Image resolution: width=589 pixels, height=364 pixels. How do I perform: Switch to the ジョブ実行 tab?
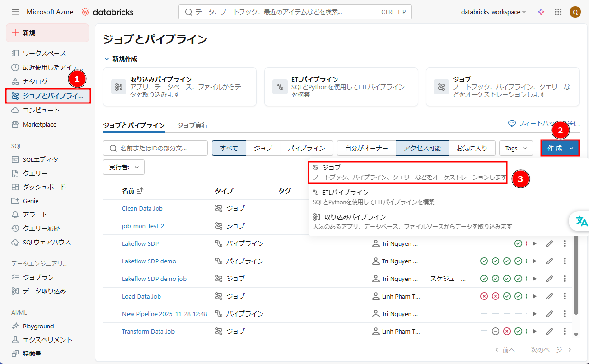[x=192, y=125]
